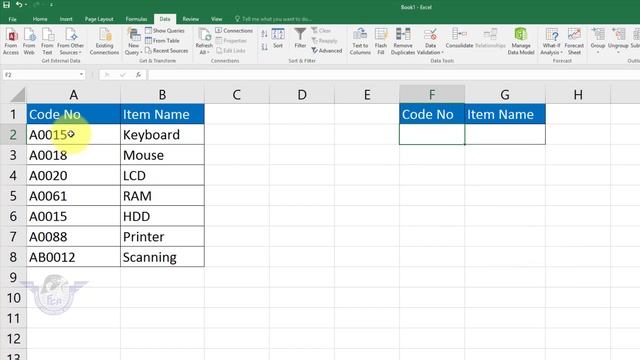This screenshot has width=640, height=360.
Task: Select cell containing Printer
Action: click(x=162, y=237)
